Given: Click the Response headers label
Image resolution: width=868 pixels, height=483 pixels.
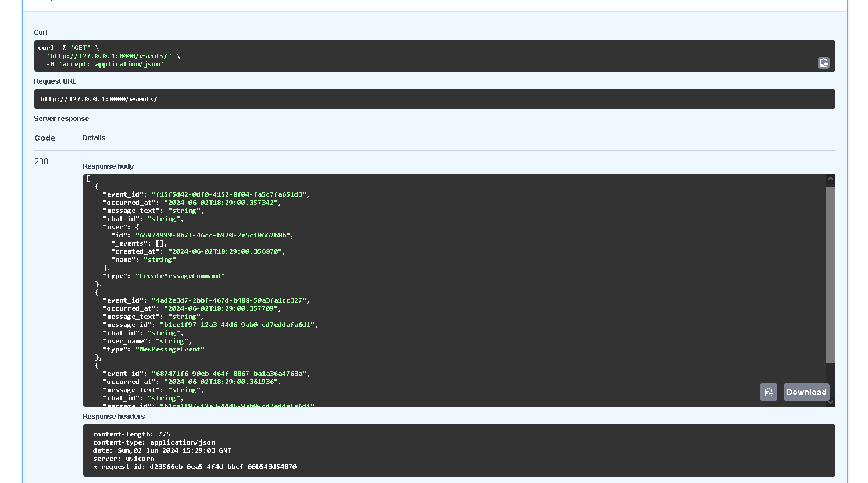Looking at the screenshot, I should pyautogui.click(x=114, y=417).
